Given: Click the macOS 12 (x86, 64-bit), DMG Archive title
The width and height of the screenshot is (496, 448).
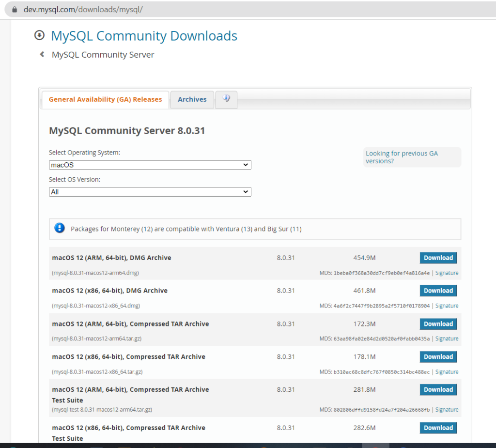Looking at the screenshot, I should coord(109,291).
